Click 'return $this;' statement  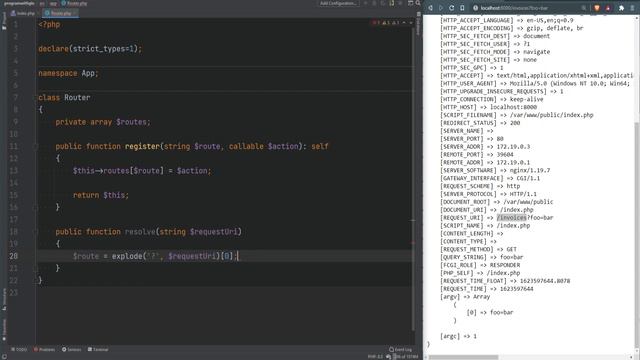101,195
